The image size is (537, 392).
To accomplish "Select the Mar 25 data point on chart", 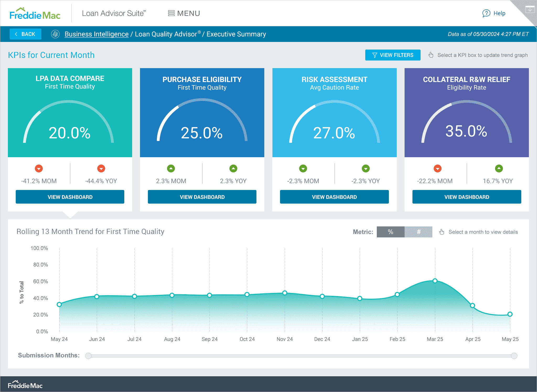I will coord(435,281).
